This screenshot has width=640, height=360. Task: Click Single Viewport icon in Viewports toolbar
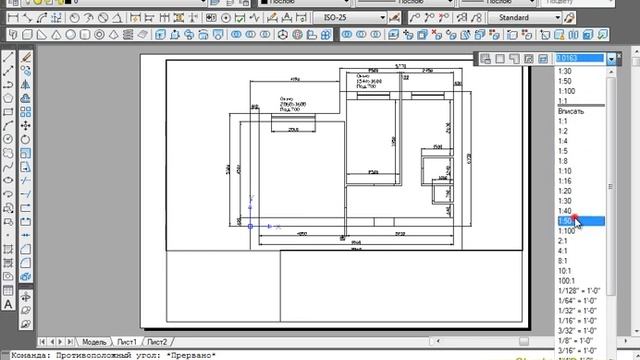500,59
